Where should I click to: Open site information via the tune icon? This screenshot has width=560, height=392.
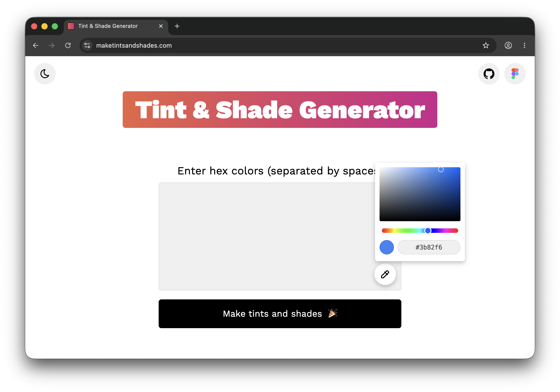point(87,45)
